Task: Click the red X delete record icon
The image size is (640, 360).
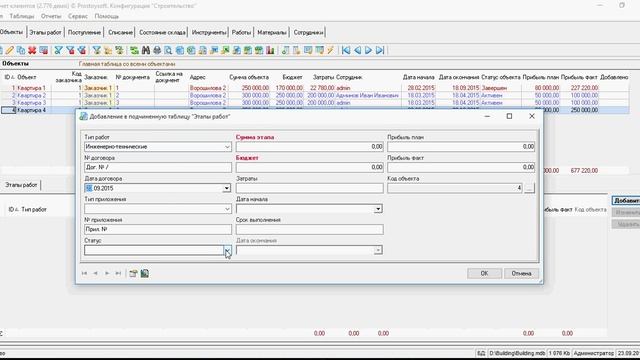Action: coord(32,50)
